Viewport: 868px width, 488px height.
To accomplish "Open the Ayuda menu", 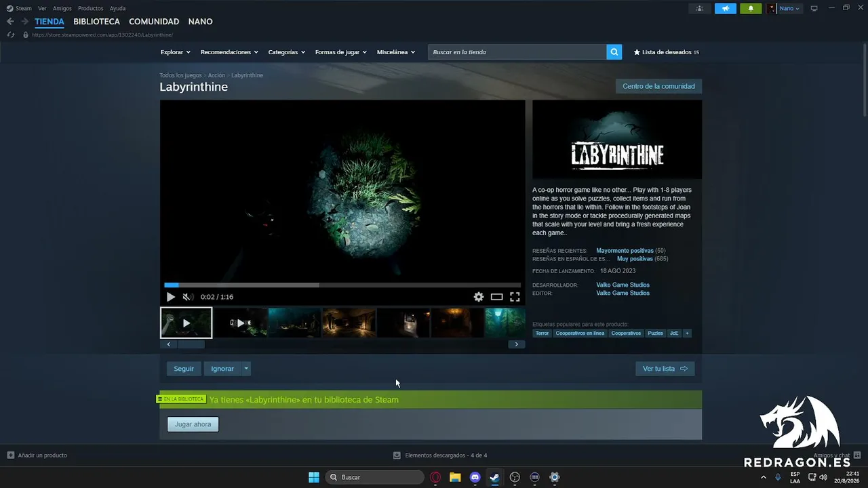I will 118,8.
